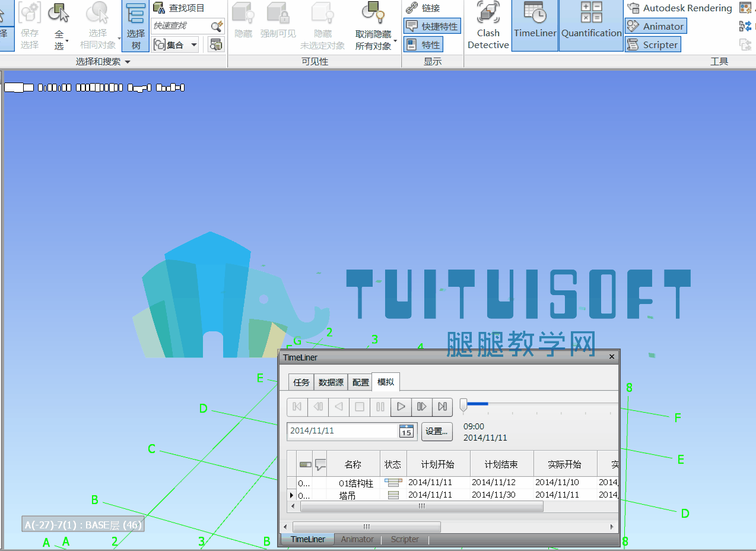
Task: Switch to the 数据源 tab in TimeLiner
Action: click(x=331, y=382)
